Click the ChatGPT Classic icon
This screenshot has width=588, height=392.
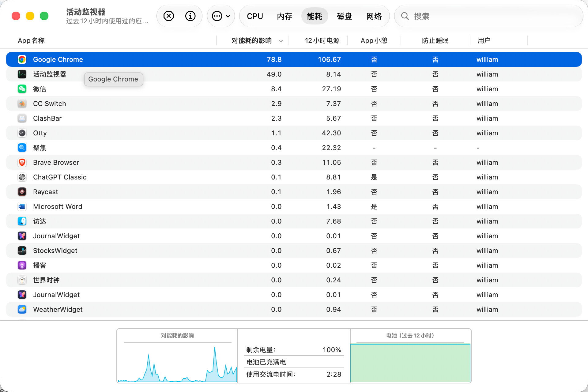pyautogui.click(x=22, y=177)
